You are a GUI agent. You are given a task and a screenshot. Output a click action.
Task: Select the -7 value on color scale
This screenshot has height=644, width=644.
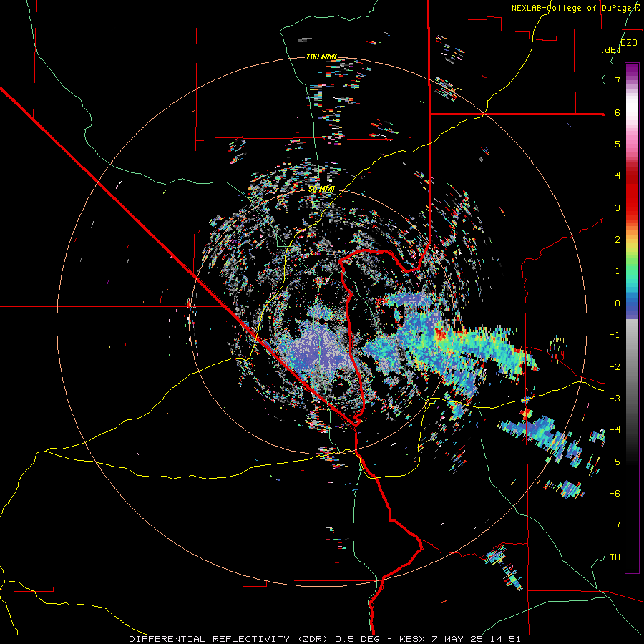(x=615, y=525)
